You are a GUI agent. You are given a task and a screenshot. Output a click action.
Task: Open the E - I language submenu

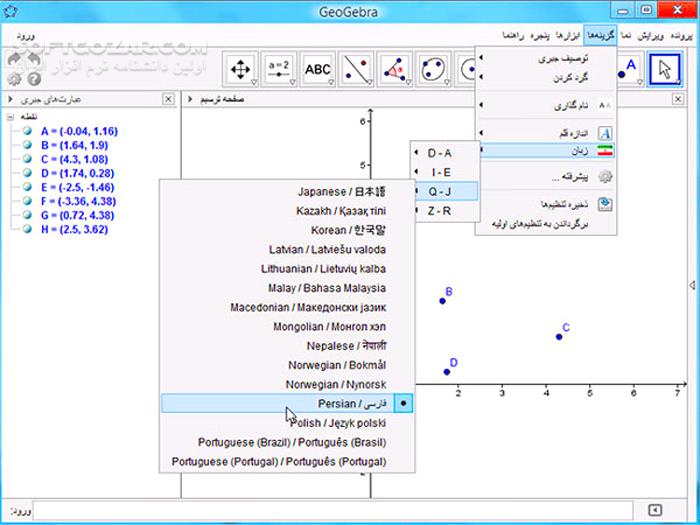click(445, 172)
